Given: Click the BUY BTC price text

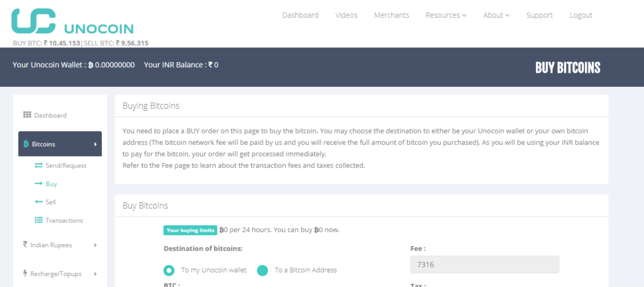Looking at the screenshot, I should click(47, 43).
